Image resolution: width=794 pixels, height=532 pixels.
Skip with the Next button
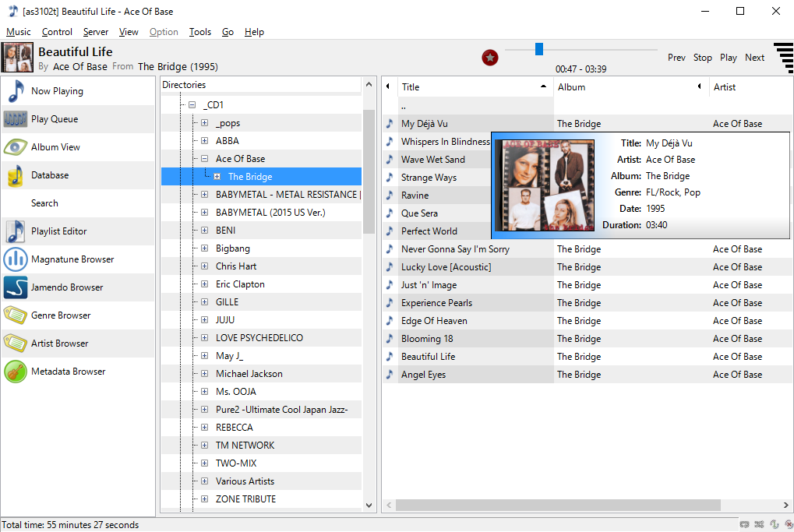754,58
